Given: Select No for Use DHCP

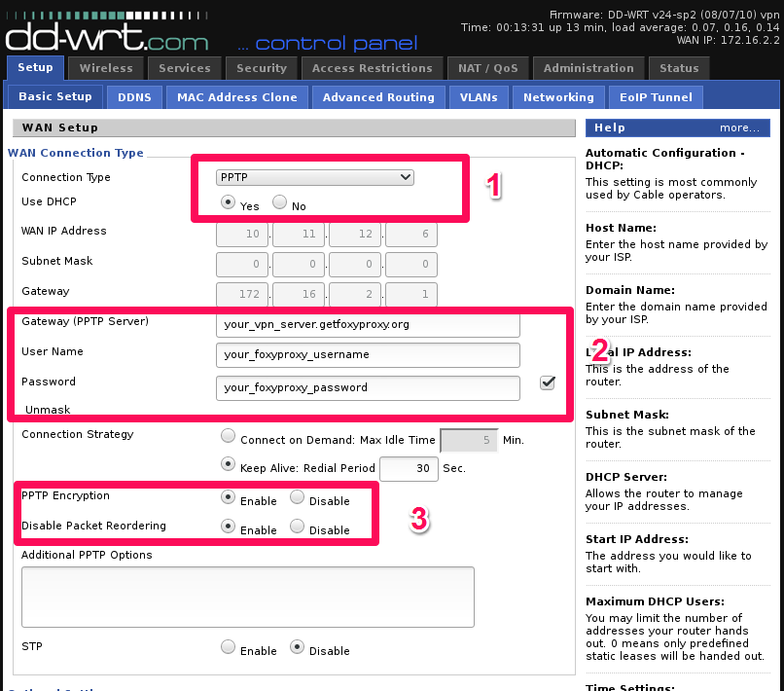Looking at the screenshot, I should point(279,202).
